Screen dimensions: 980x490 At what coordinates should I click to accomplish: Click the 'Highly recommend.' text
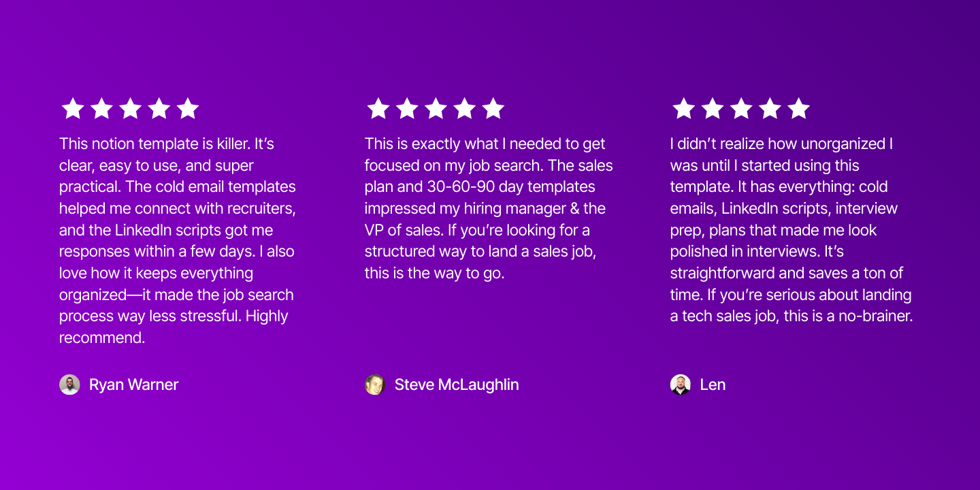[x=174, y=327]
